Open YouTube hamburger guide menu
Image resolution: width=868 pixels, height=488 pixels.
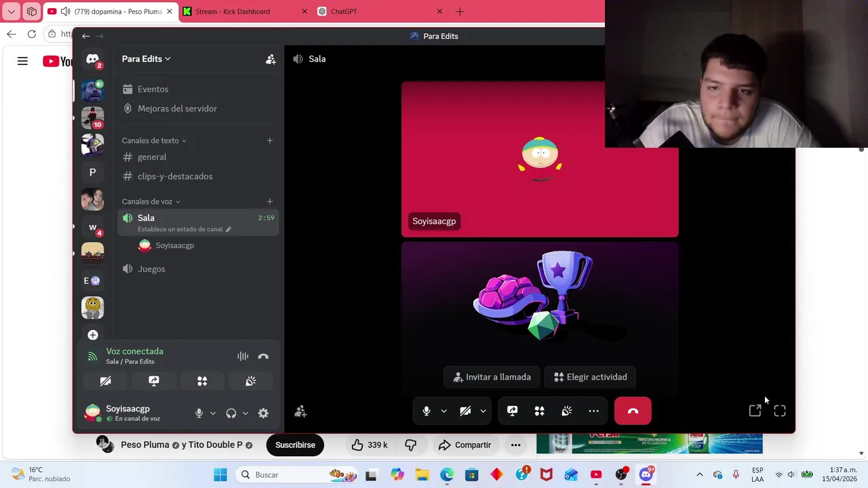click(22, 61)
